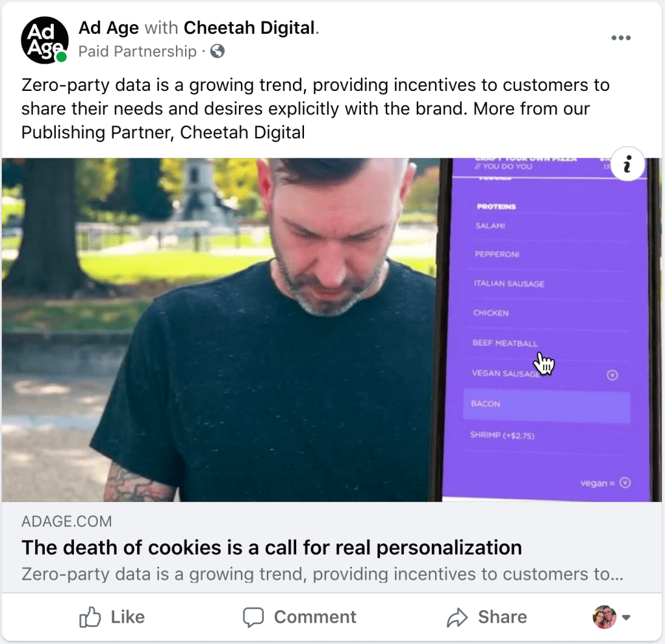This screenshot has width=665, height=644.
Task: Click the globe public audience icon
Action: (x=218, y=51)
